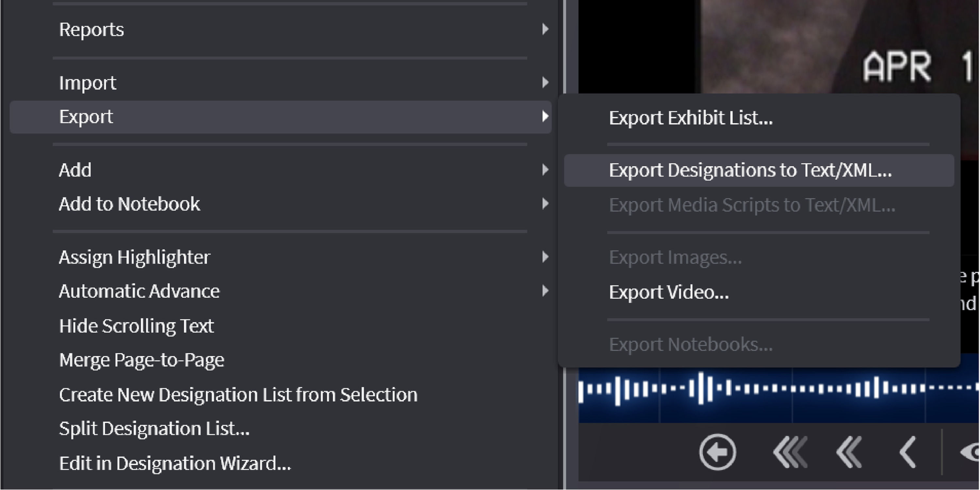The image size is (980, 490).
Task: Expand the Assign Highlighter submenu arrow
Action: click(x=545, y=257)
